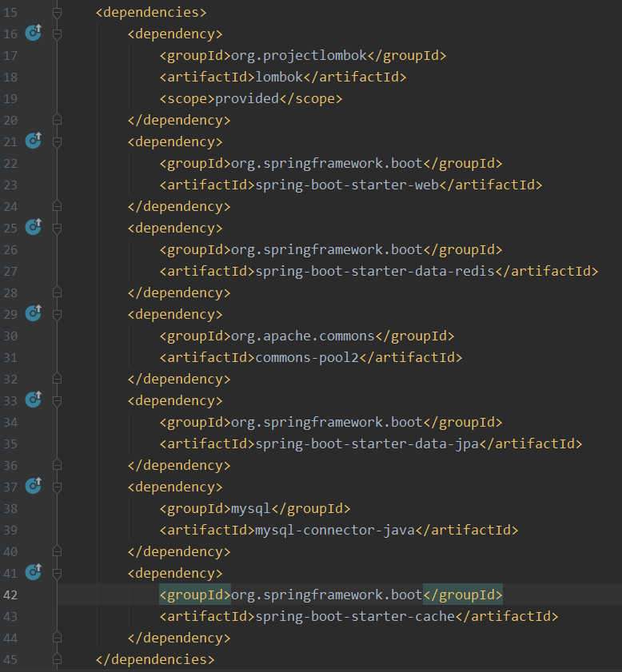622x672 pixels.
Task: Collapse the dependencies block at line 15
Action: 57,13
